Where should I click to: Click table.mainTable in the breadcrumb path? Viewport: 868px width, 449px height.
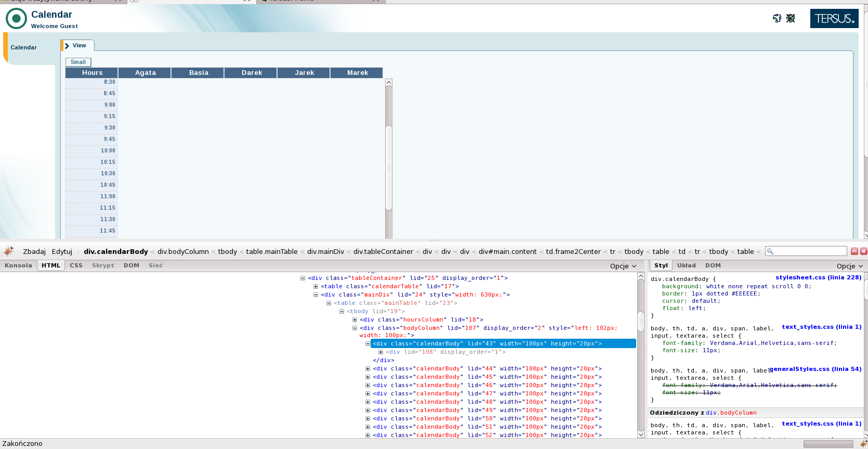[x=272, y=251]
